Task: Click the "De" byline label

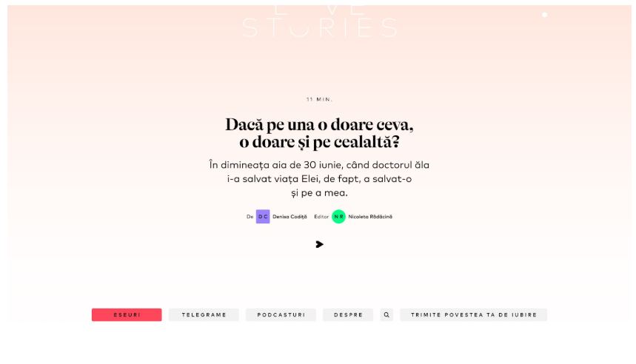Action: click(x=250, y=217)
